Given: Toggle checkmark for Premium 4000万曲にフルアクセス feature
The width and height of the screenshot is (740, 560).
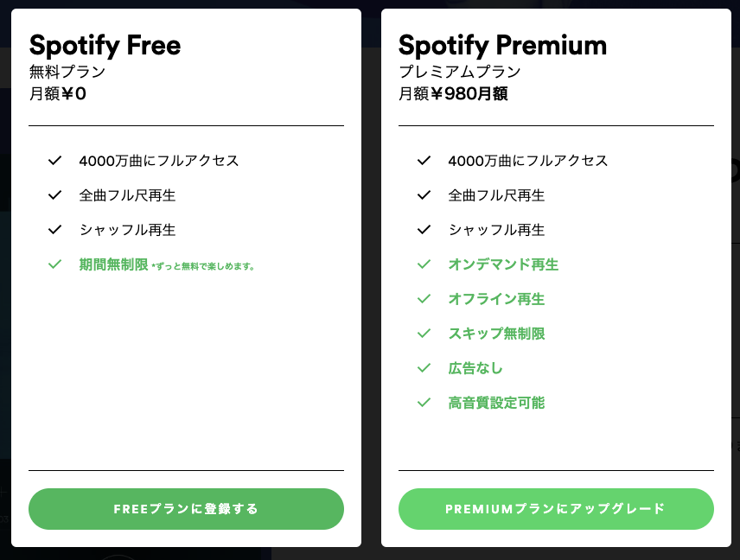Looking at the screenshot, I should coord(424,161).
